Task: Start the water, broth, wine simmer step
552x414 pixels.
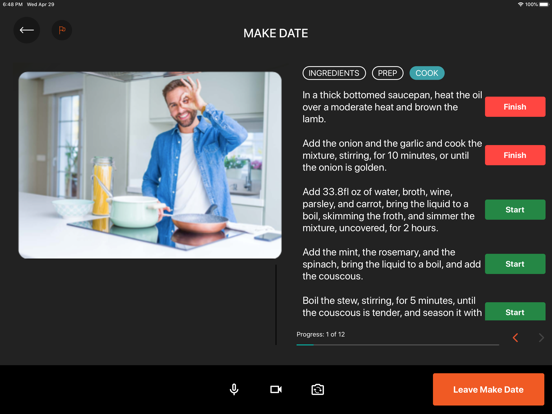Action: pos(515,210)
